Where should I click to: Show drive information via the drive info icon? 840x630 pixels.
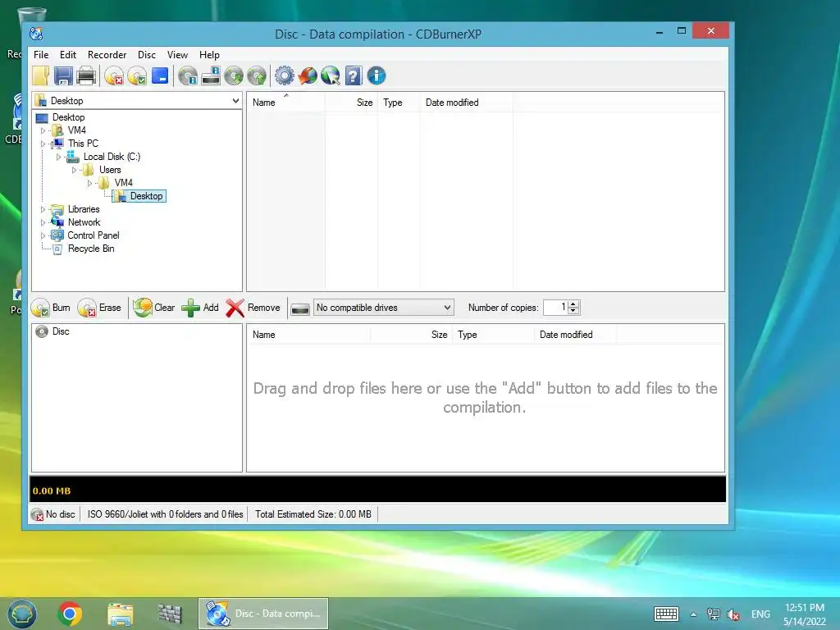pyautogui.click(x=211, y=76)
